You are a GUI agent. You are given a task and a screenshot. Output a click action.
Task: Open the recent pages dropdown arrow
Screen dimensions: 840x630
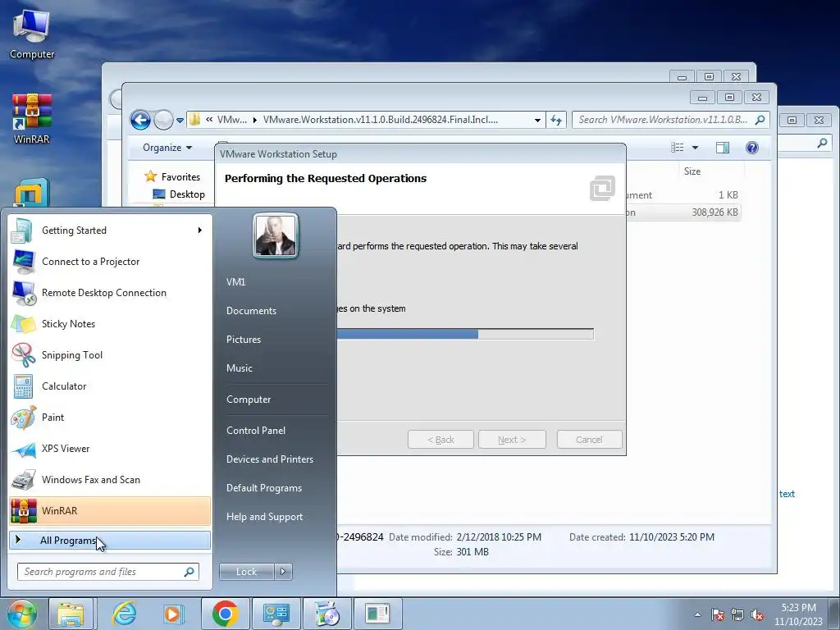click(180, 120)
